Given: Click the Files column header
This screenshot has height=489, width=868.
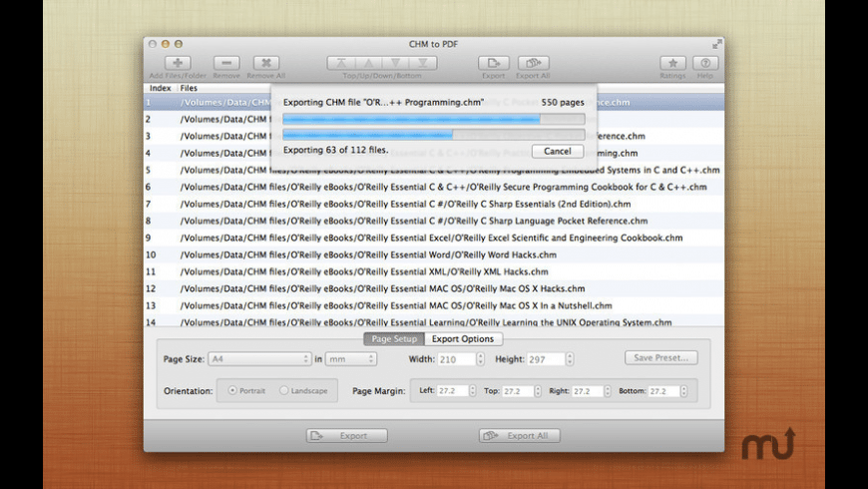Looking at the screenshot, I should click(189, 88).
